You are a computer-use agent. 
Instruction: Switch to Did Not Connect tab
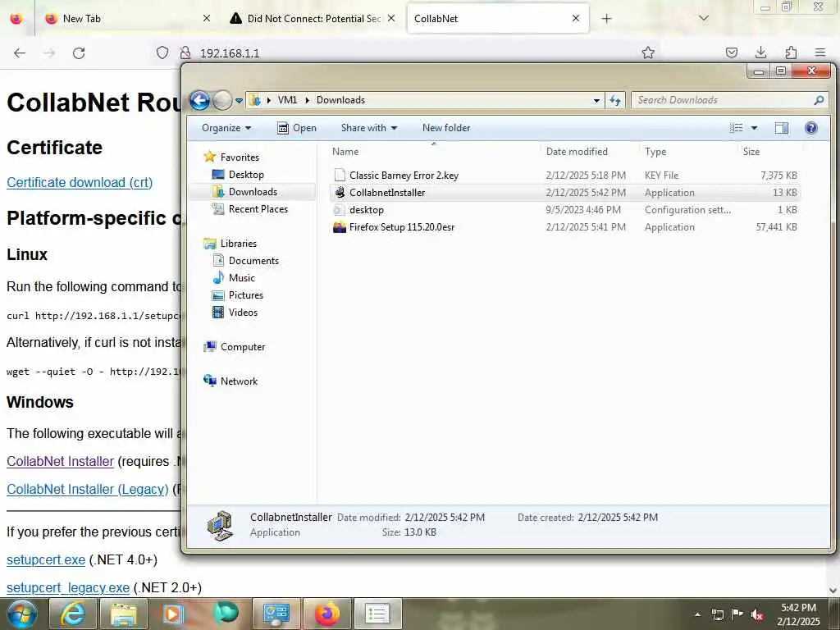point(313,19)
